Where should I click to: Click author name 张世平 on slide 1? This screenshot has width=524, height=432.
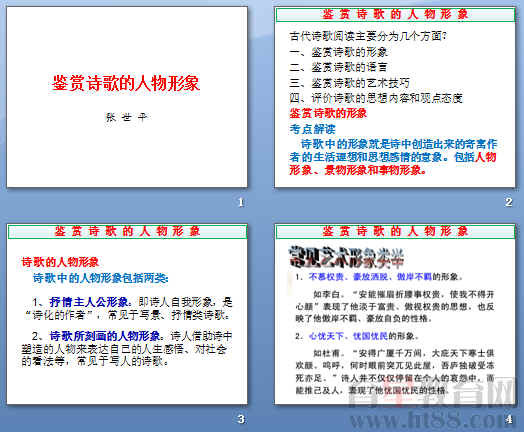point(126,117)
